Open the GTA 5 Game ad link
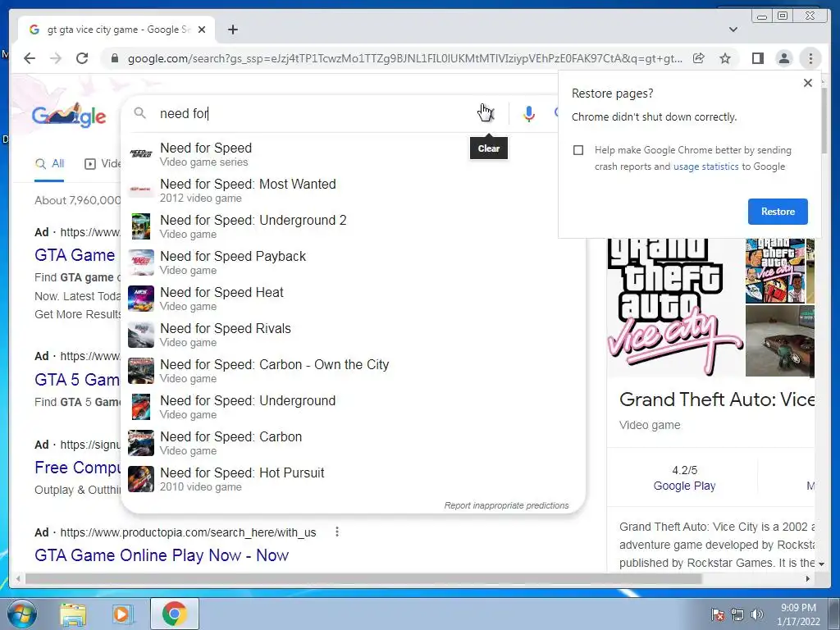The width and height of the screenshot is (840, 630). (x=77, y=379)
